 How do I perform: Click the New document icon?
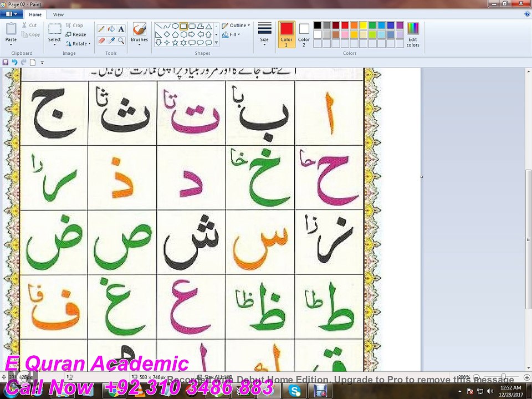(33, 63)
